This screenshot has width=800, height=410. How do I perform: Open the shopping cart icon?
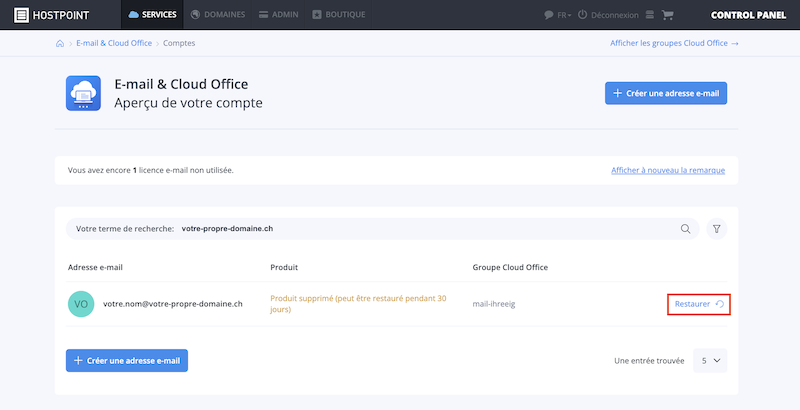tap(667, 15)
